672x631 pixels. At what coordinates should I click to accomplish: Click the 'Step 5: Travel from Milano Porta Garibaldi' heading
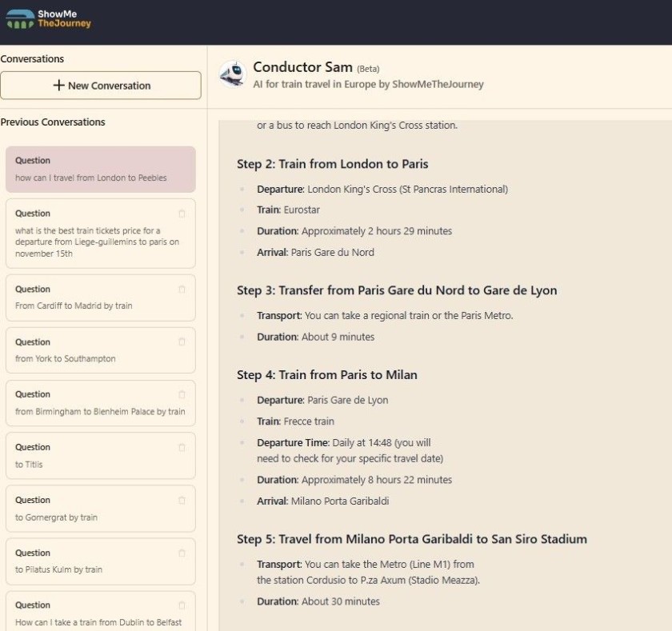click(x=412, y=539)
